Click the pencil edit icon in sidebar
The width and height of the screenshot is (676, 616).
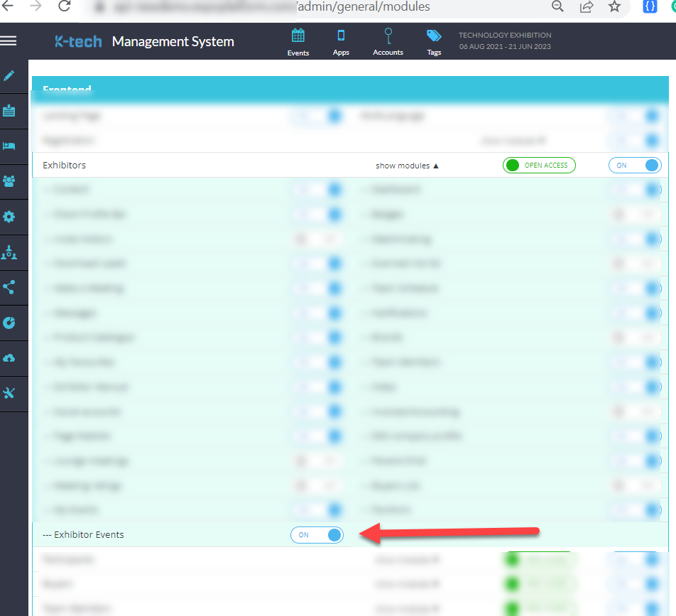coord(9,76)
